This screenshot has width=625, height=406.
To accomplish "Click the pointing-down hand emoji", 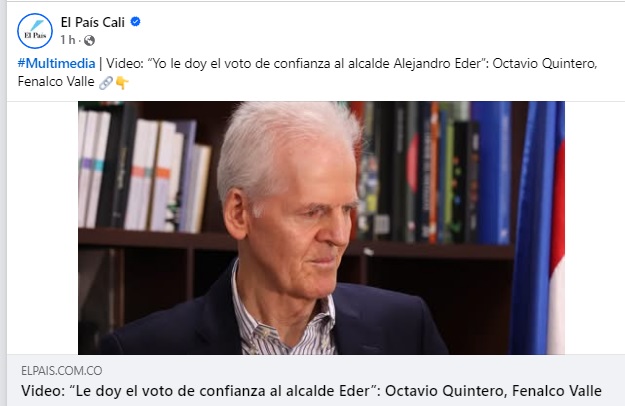I will [x=122, y=82].
